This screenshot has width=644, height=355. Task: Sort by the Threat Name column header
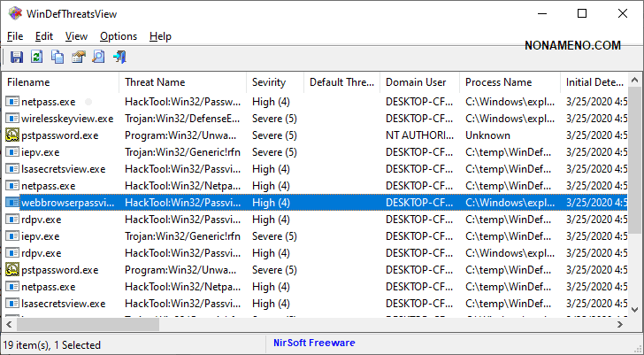[155, 82]
